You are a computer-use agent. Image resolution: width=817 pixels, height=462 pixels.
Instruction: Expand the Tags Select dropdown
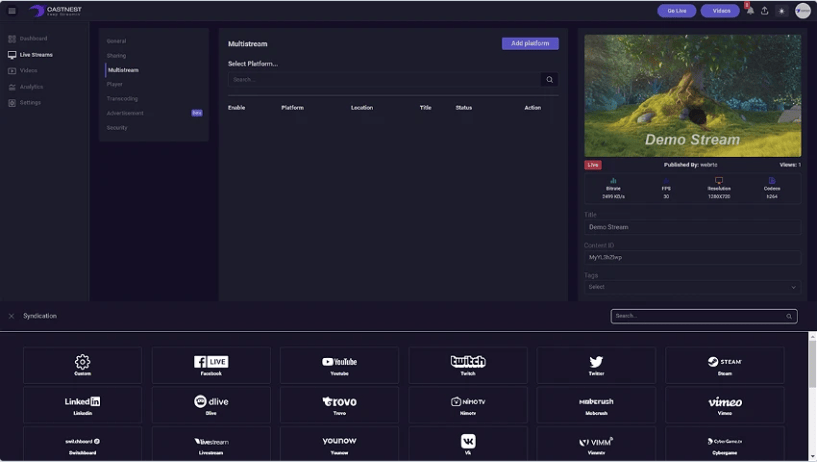[x=692, y=287]
